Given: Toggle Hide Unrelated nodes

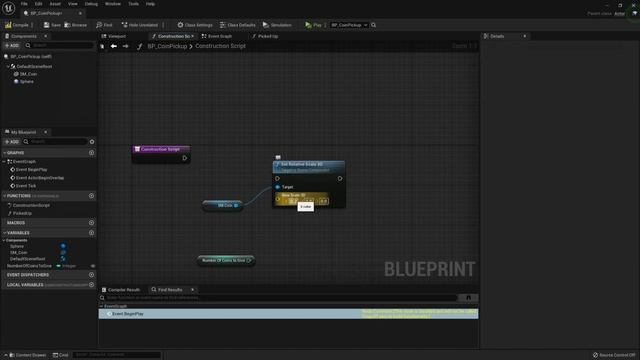Looking at the screenshot, I should [140, 25].
